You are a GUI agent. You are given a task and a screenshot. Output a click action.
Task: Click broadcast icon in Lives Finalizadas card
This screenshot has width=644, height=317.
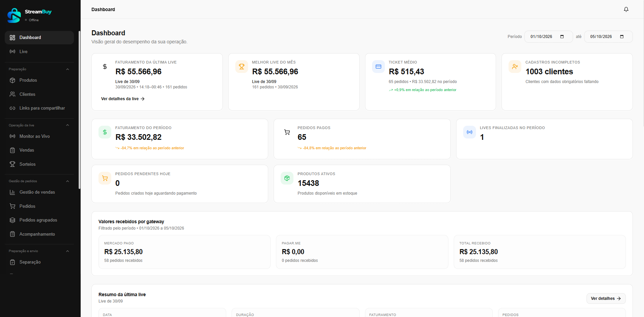click(470, 132)
